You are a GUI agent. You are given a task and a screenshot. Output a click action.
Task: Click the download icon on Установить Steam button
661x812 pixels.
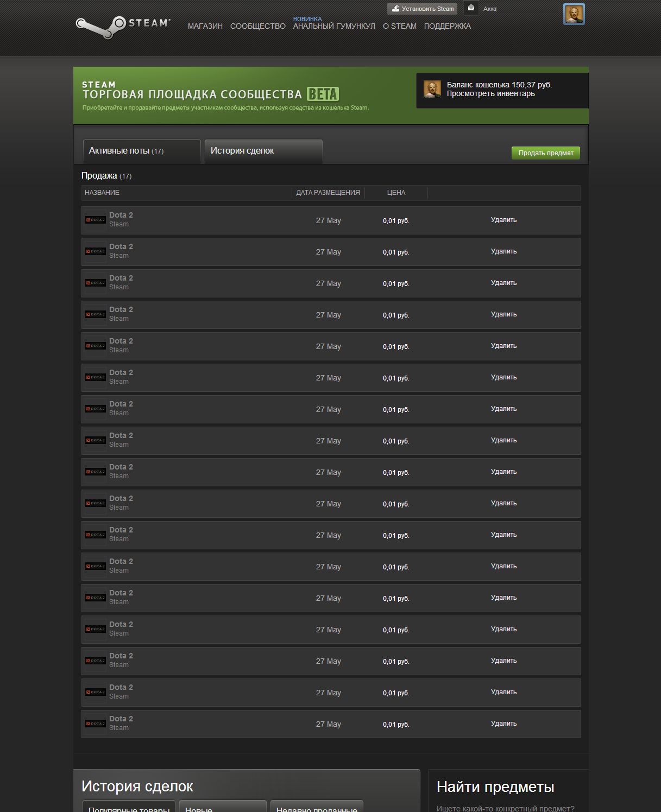(396, 9)
